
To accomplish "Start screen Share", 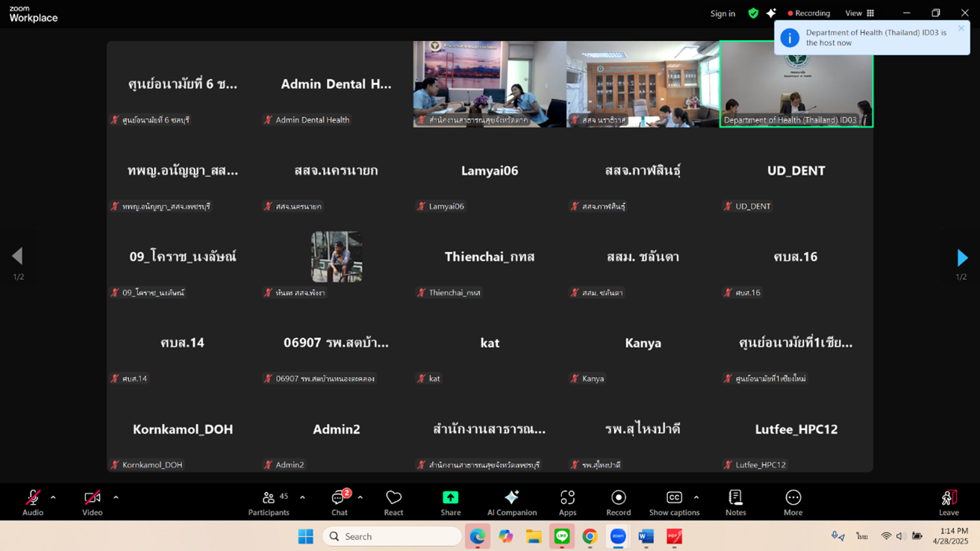I will [451, 502].
